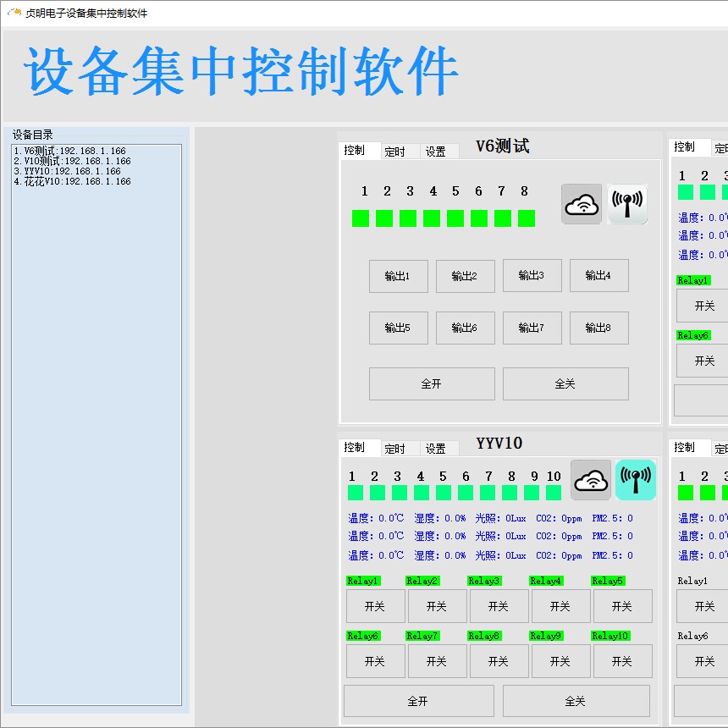The width and height of the screenshot is (728, 728).
Task: Click the 设备目录 group label
Action: 32,135
